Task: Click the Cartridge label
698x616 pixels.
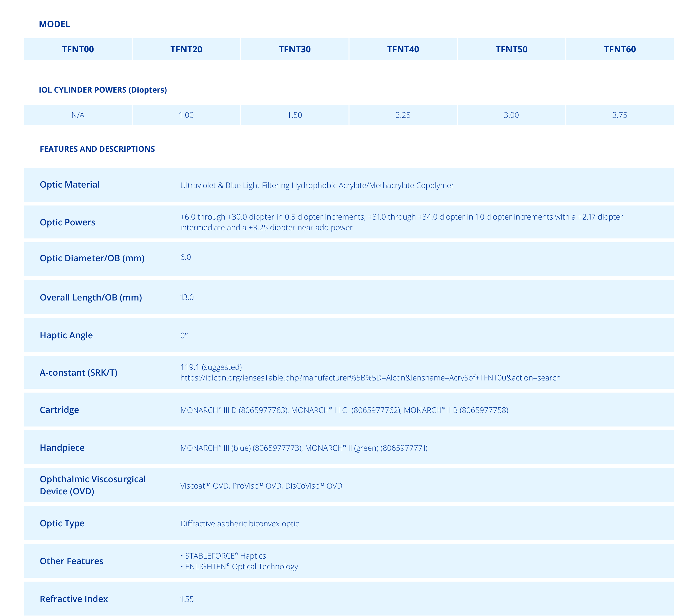Action: [x=59, y=410]
